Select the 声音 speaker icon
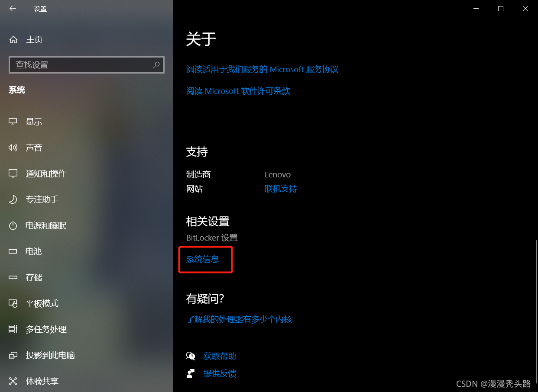Screen dimensions: 538x392 pyautogui.click(x=13, y=148)
